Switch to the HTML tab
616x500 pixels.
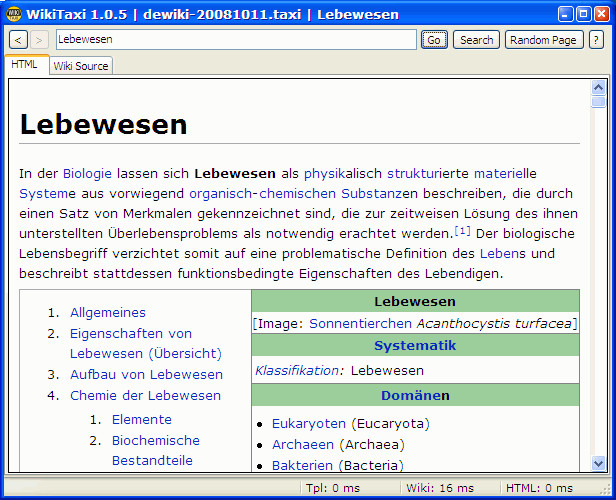point(27,64)
